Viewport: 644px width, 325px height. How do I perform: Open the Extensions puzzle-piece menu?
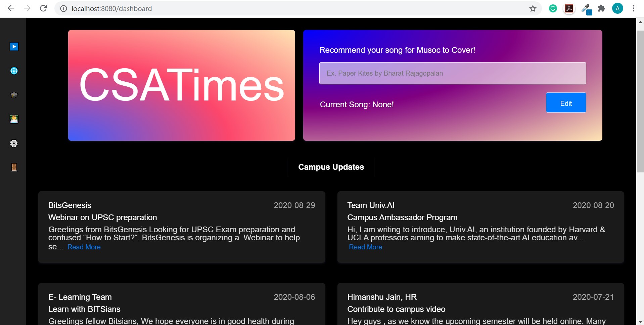pyautogui.click(x=601, y=8)
